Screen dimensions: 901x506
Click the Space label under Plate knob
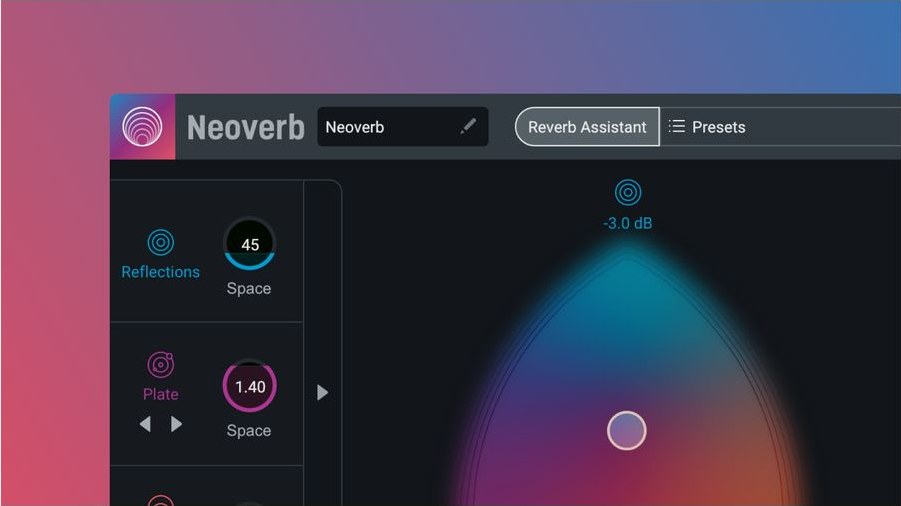pyautogui.click(x=249, y=430)
